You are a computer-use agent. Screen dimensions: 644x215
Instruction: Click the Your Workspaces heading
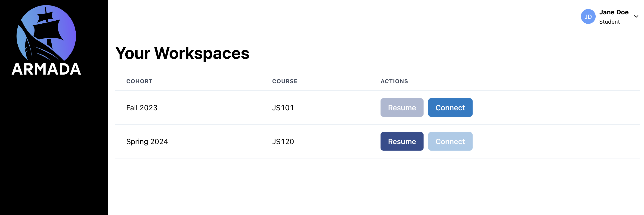point(182,53)
